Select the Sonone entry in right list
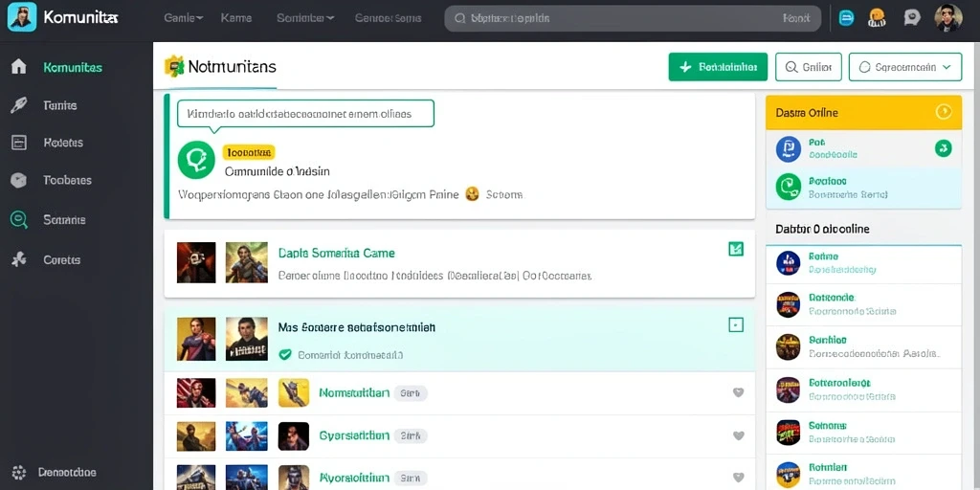 (864, 432)
